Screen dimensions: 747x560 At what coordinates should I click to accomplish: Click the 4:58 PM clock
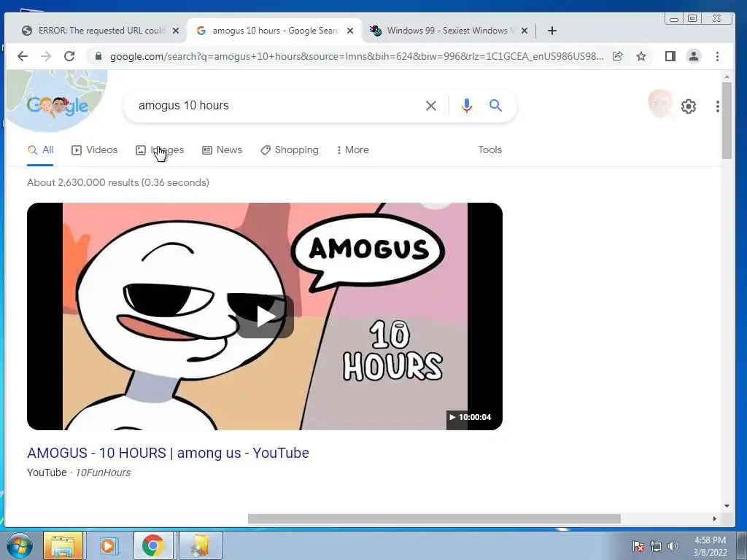click(710, 540)
